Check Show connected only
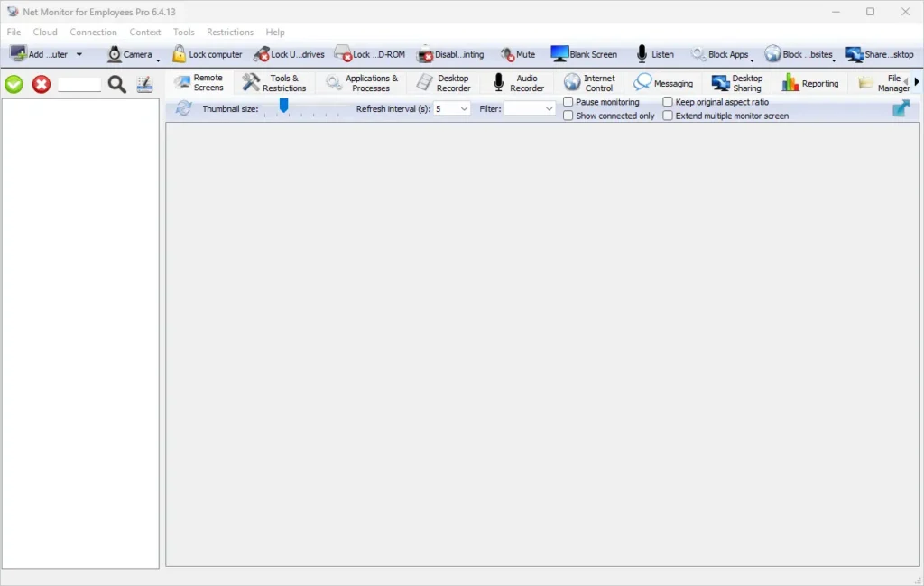Screen dimensions: 924x586 (x=567, y=116)
